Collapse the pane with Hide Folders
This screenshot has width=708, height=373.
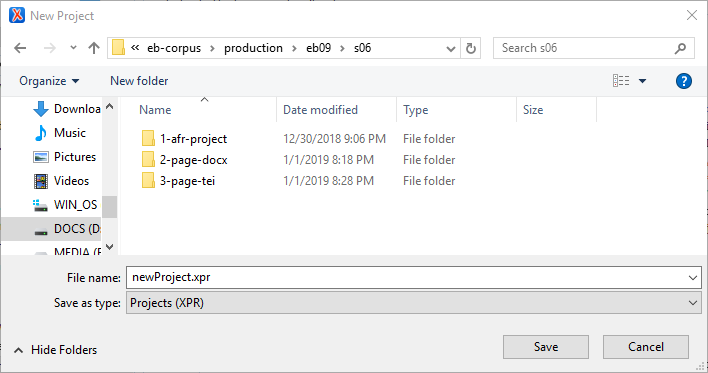[56, 350]
